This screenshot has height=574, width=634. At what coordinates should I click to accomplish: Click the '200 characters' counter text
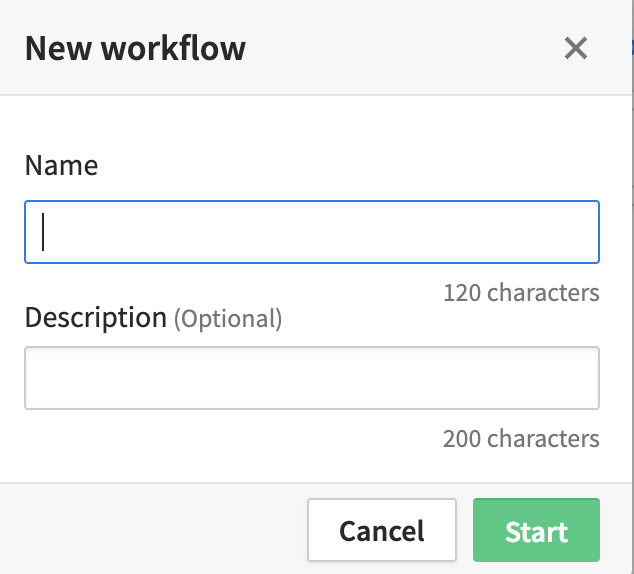(x=521, y=438)
